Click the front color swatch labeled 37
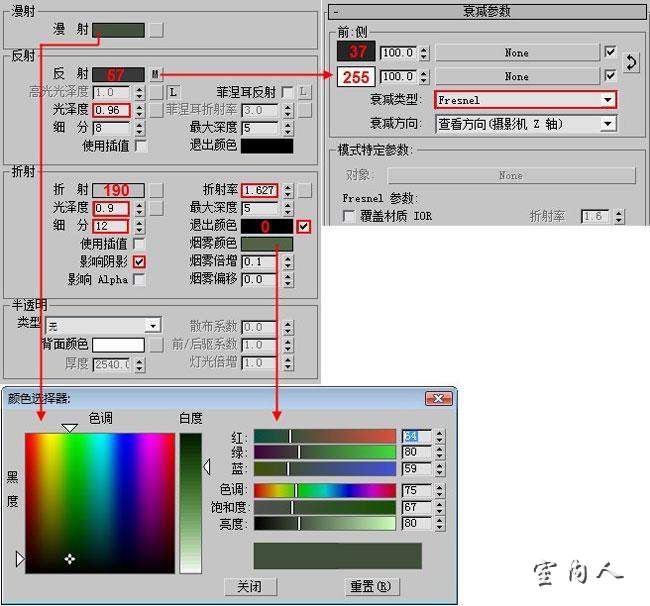Screen dimensions: 650x606 coord(356,51)
